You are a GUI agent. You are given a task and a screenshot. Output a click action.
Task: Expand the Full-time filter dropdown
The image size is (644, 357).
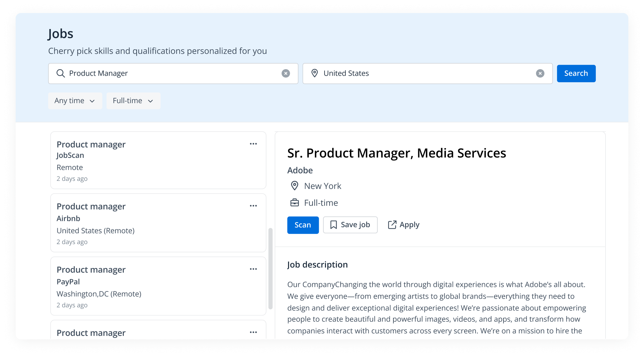(133, 101)
